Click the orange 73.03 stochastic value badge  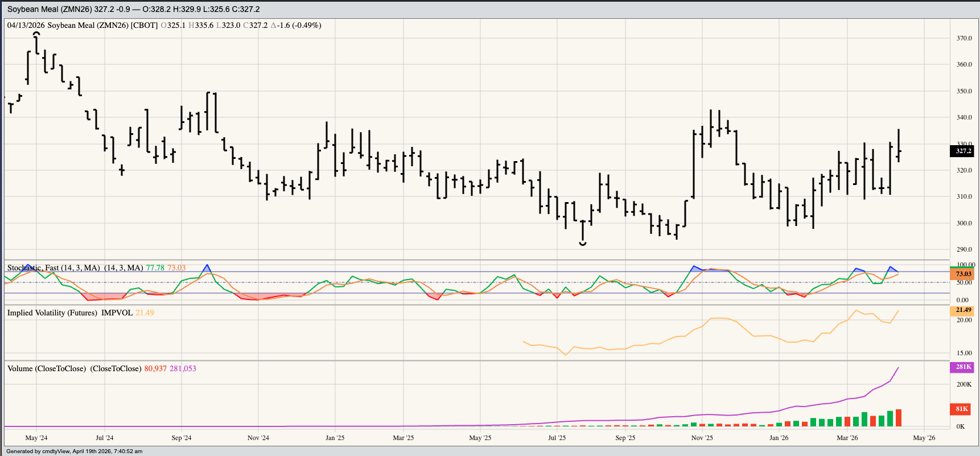coord(962,274)
